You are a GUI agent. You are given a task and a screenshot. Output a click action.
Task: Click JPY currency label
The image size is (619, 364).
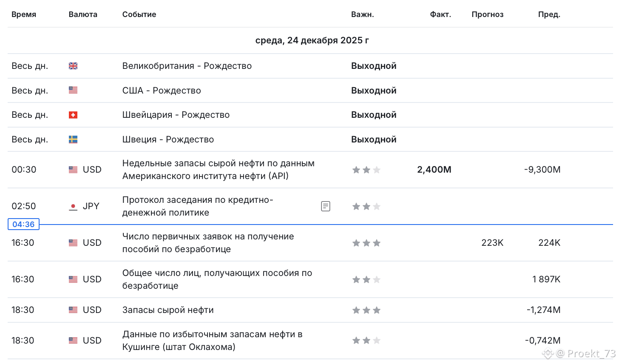click(91, 206)
